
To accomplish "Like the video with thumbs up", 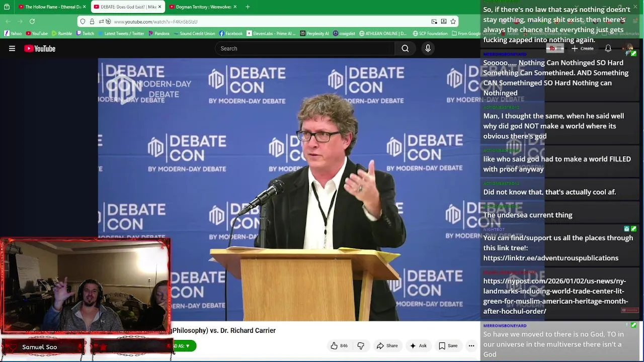I will (339, 346).
